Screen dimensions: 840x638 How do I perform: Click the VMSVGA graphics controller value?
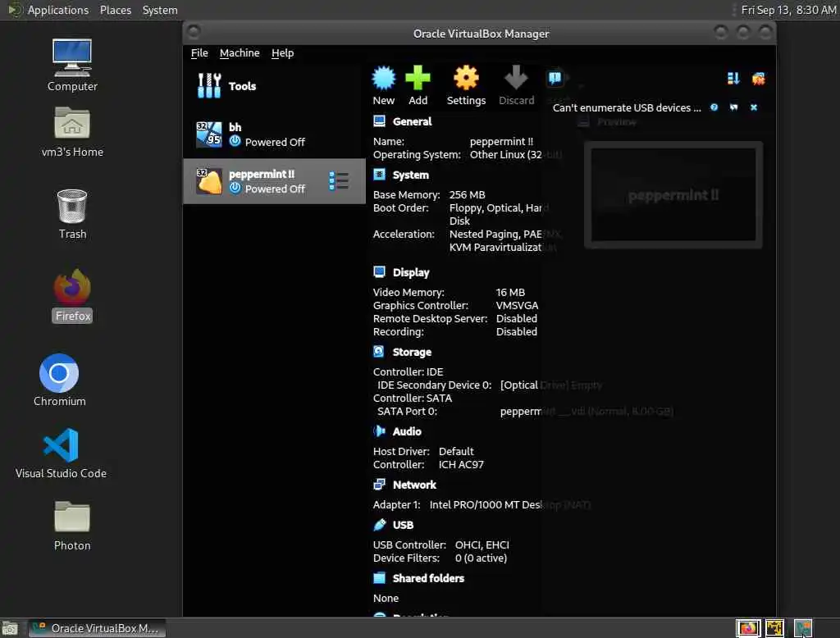pos(517,305)
